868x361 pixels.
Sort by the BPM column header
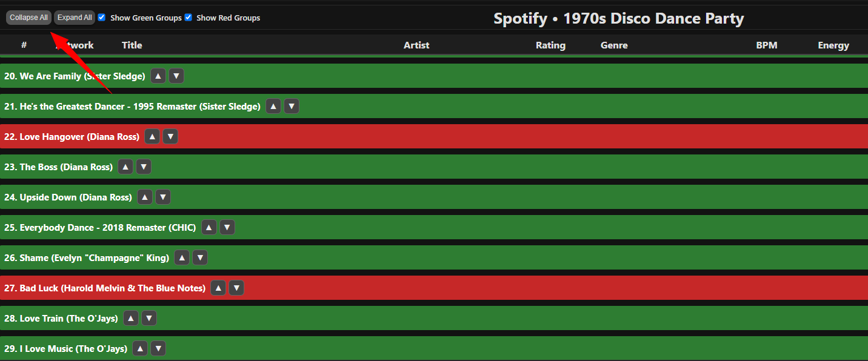(x=767, y=45)
